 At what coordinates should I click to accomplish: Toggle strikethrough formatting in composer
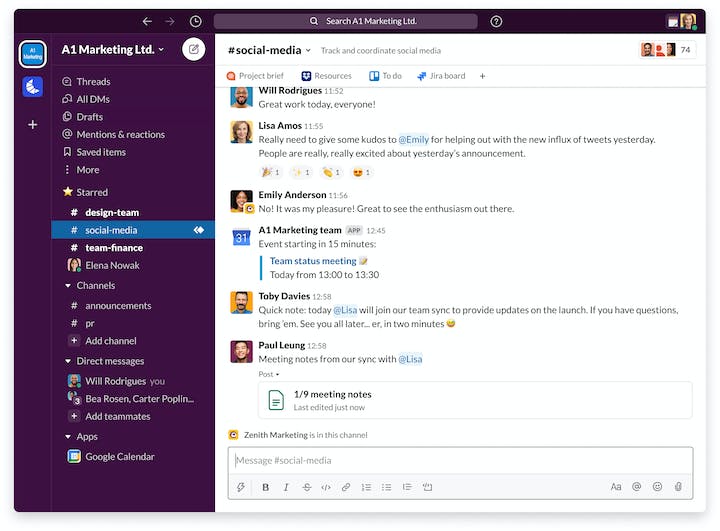point(307,487)
